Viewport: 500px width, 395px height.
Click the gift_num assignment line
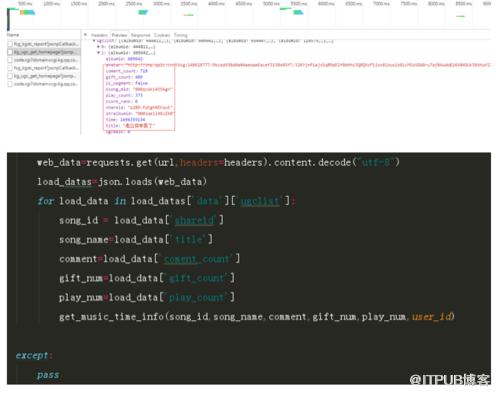[147, 278]
